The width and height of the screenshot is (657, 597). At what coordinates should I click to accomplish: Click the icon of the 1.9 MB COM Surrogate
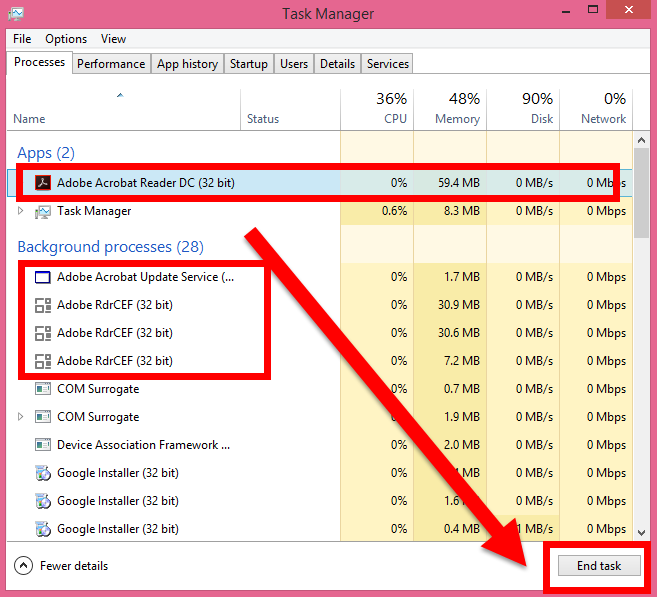pyautogui.click(x=43, y=417)
